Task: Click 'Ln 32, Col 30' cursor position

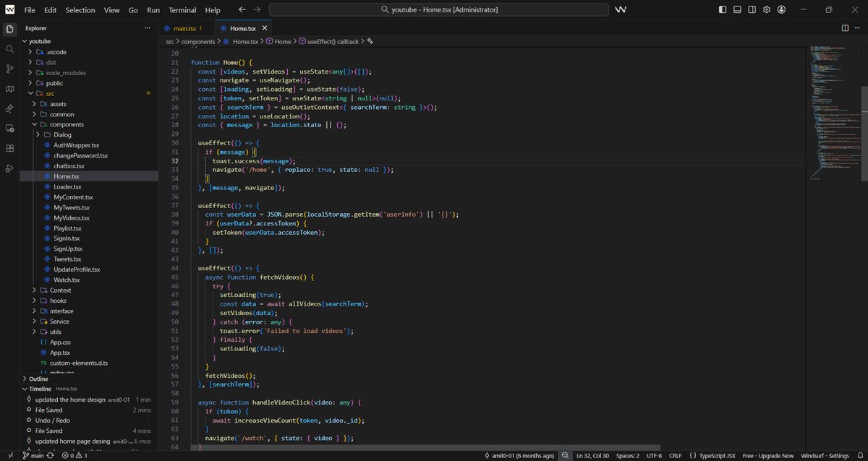Action: click(x=593, y=456)
